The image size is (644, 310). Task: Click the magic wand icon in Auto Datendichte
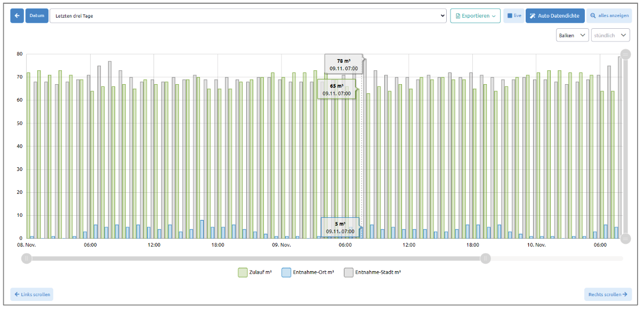(533, 16)
